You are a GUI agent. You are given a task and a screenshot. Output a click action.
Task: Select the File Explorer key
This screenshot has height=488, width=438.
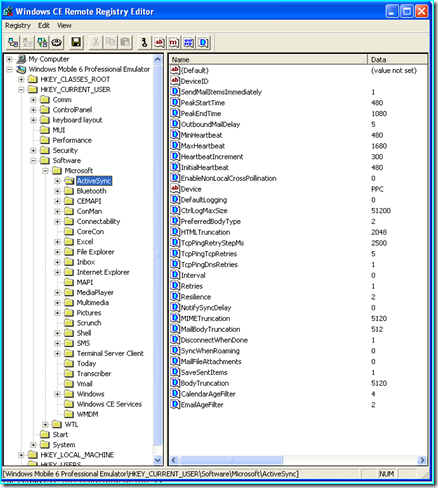point(95,252)
